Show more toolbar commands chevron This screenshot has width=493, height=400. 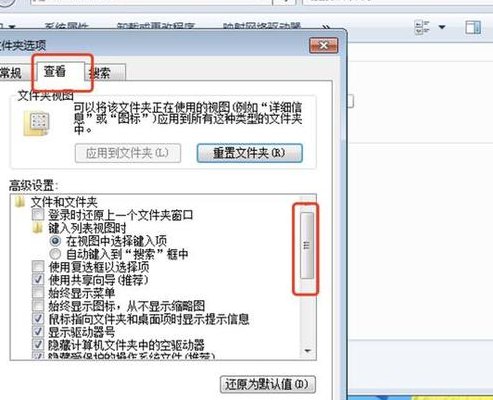click(326, 27)
